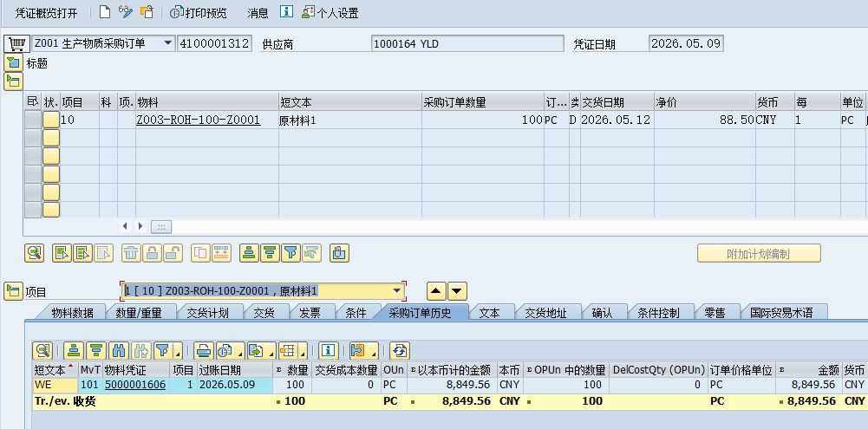Viewport: 868px width, 429px height.
Task: Click the MvT column header in history table
Action: coord(90,370)
